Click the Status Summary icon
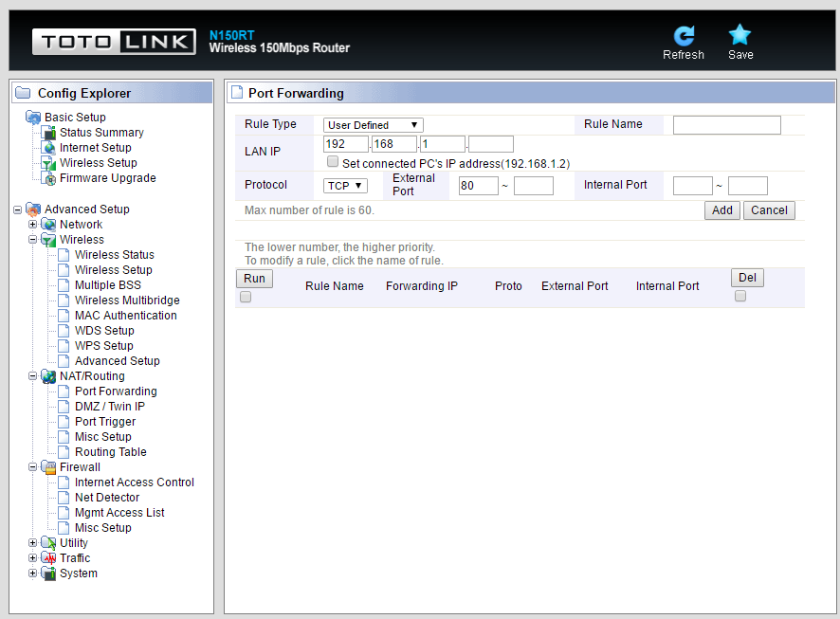This screenshot has height=619, width=840. click(48, 133)
